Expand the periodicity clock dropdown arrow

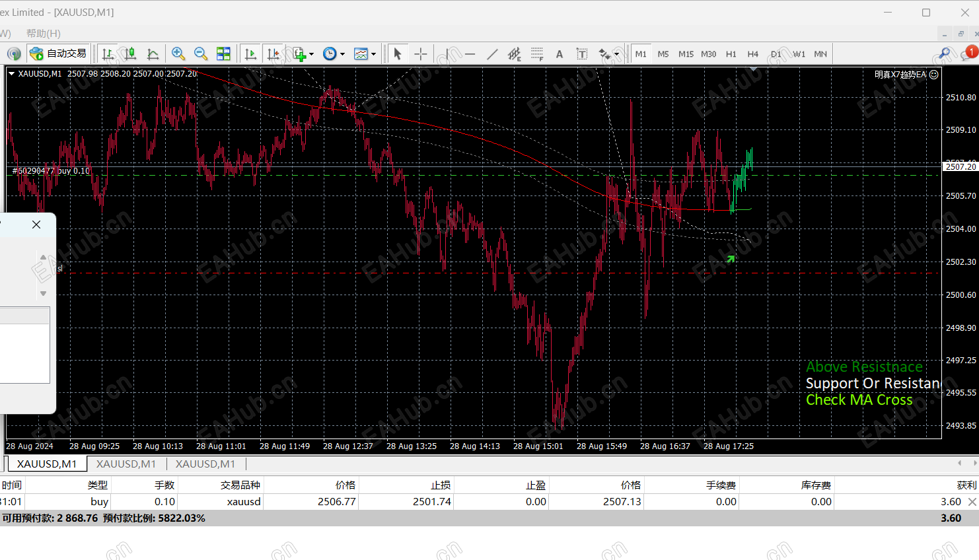(342, 54)
